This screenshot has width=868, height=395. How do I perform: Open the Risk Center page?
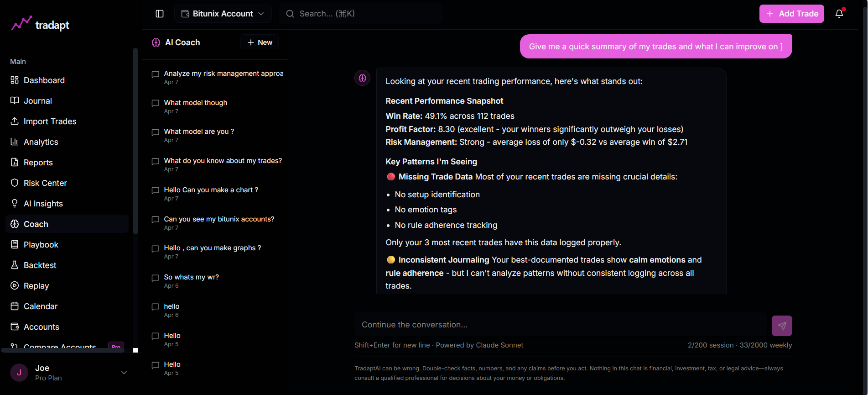[x=45, y=183]
